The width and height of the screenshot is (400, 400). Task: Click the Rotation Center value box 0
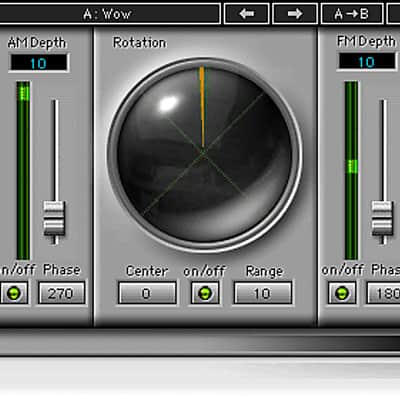pos(147,293)
